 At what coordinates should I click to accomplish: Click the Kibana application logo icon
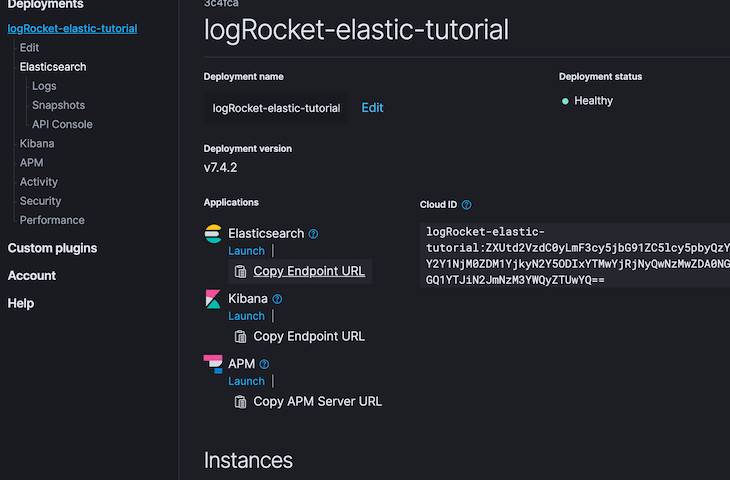213,299
